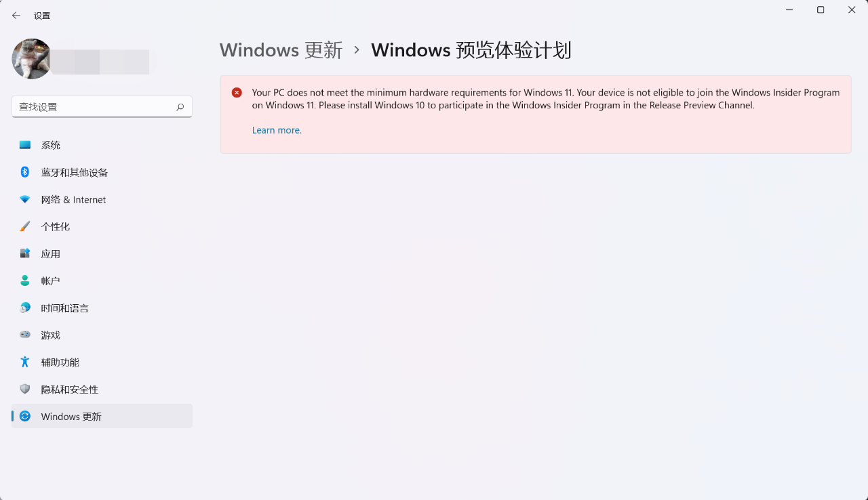Open the Learn more link
Screen dimensions: 868x500
[277, 130]
